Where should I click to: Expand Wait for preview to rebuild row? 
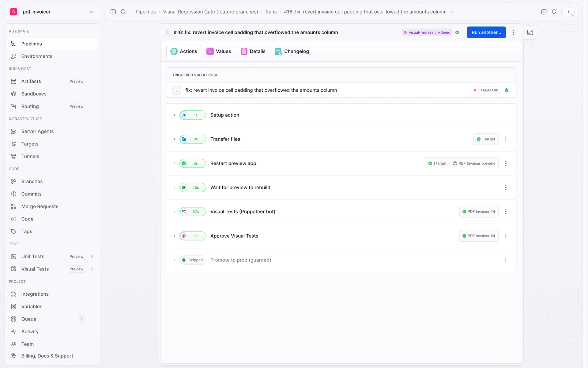(175, 187)
